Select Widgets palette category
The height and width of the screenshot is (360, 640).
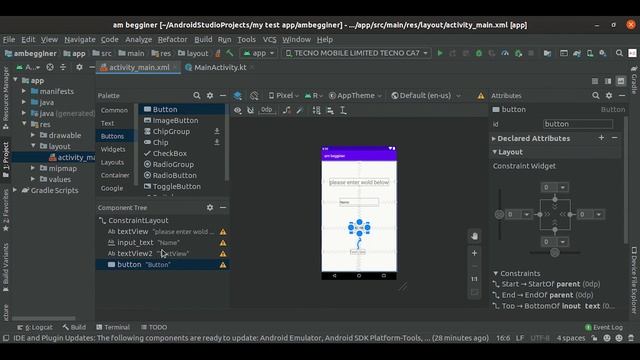coord(113,149)
